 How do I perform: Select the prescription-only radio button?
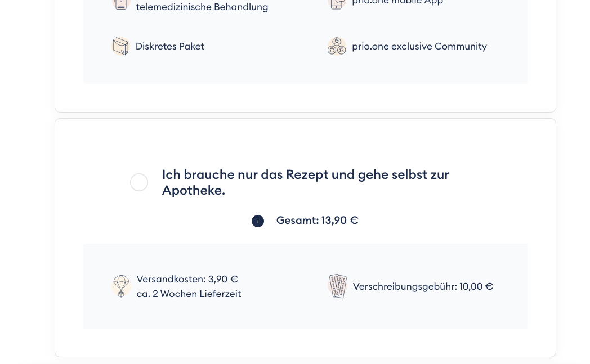point(139,182)
